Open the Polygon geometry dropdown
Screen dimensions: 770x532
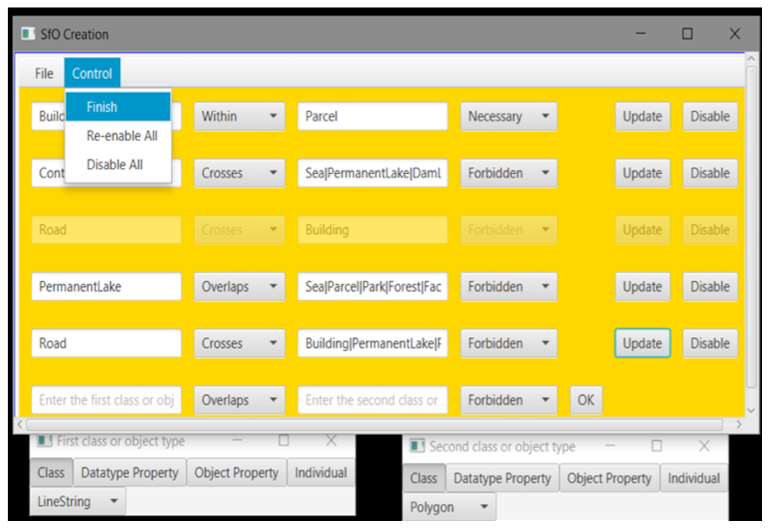(x=449, y=507)
